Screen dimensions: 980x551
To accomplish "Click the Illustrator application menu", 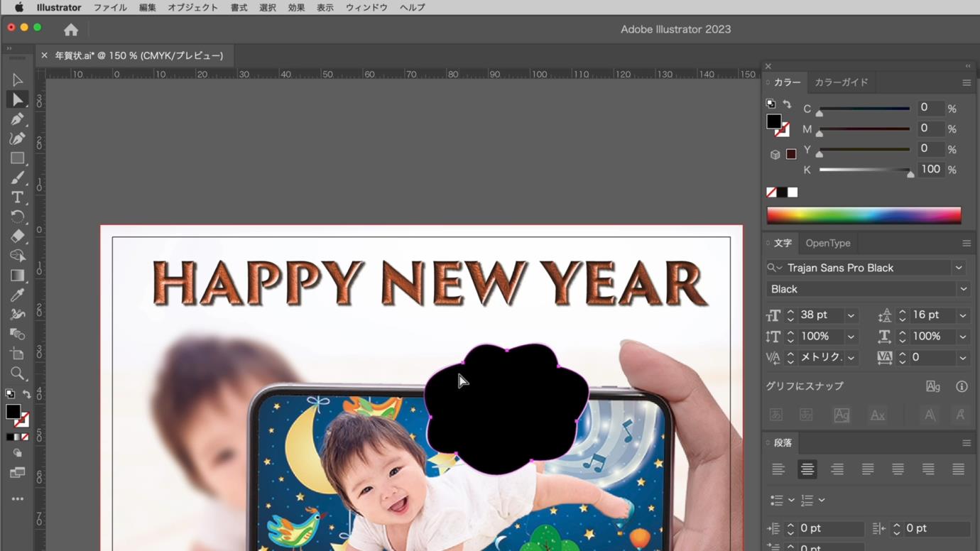I will click(x=59, y=8).
